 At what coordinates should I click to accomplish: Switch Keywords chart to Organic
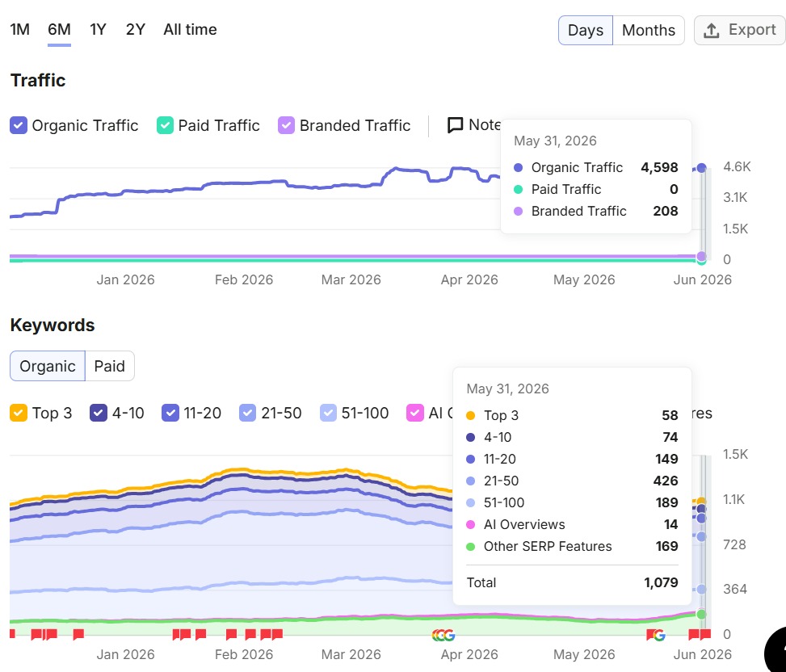coord(48,366)
